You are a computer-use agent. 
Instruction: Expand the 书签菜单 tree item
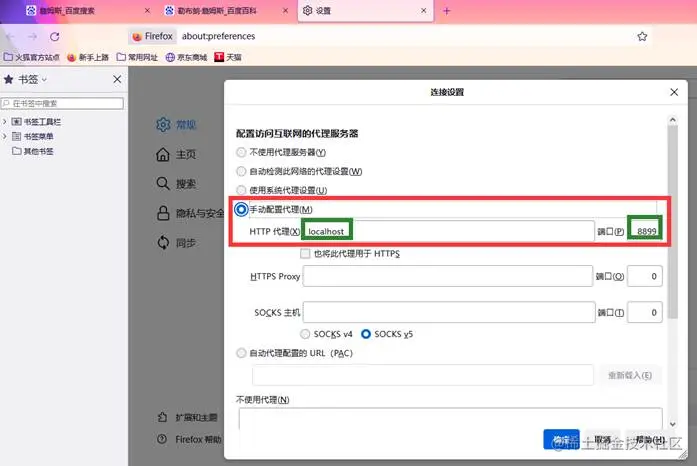point(5,136)
